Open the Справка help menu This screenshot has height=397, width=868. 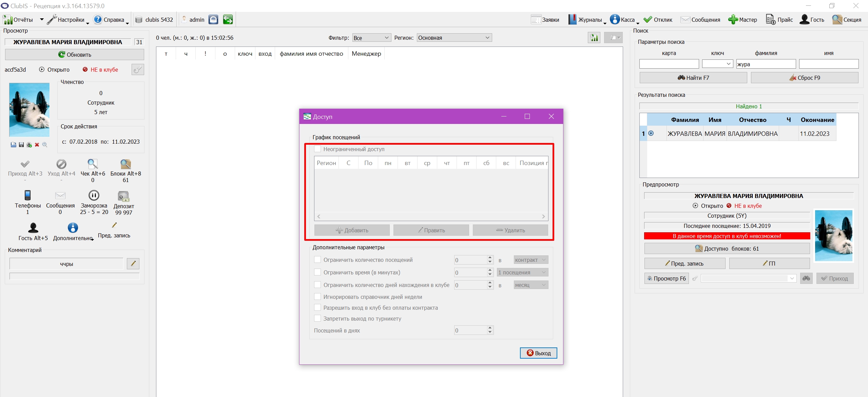[111, 20]
